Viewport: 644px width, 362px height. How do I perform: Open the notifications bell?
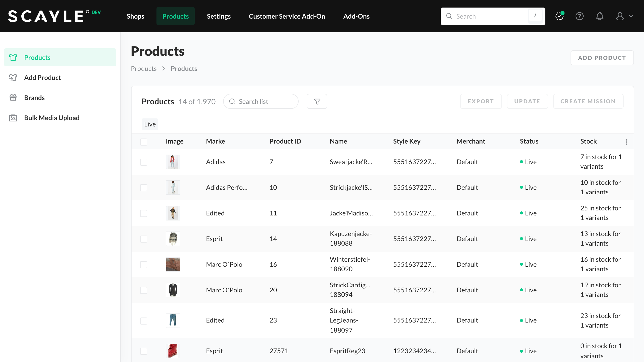click(600, 16)
